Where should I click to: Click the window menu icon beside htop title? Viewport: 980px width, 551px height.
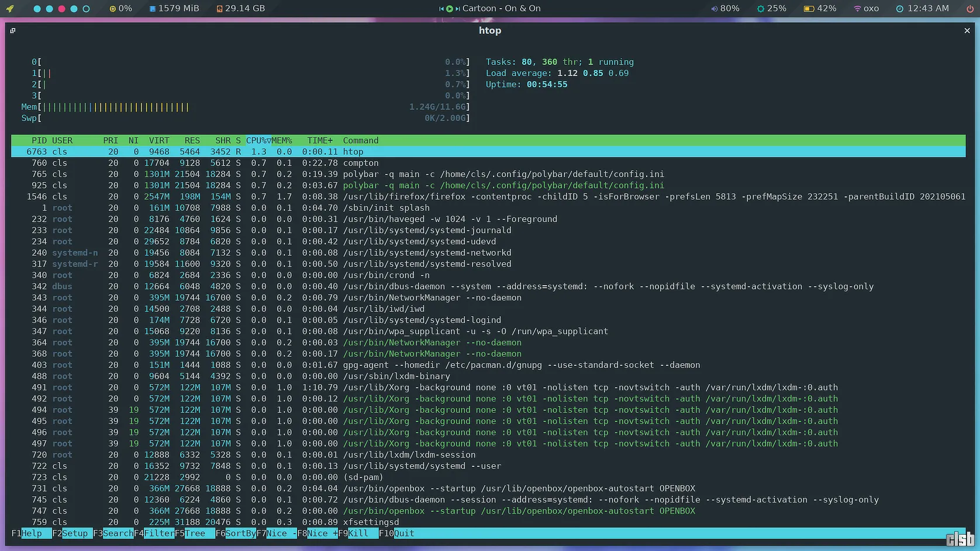pyautogui.click(x=13, y=30)
